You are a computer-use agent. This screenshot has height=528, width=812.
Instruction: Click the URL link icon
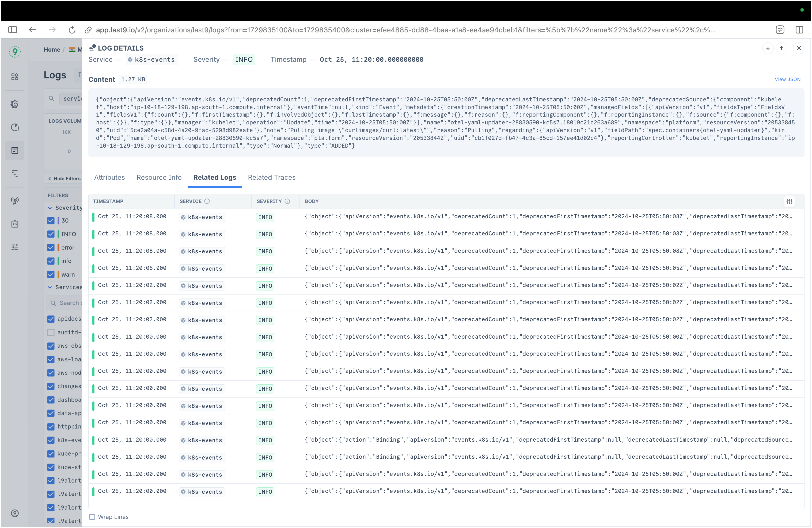point(88,30)
